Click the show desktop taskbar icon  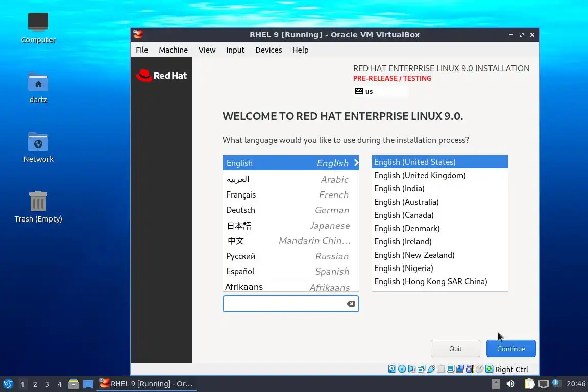(88, 384)
